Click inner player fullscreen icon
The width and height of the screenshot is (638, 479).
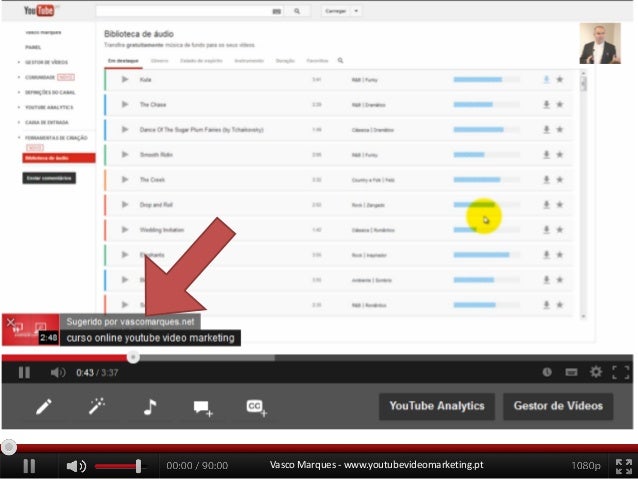621,372
